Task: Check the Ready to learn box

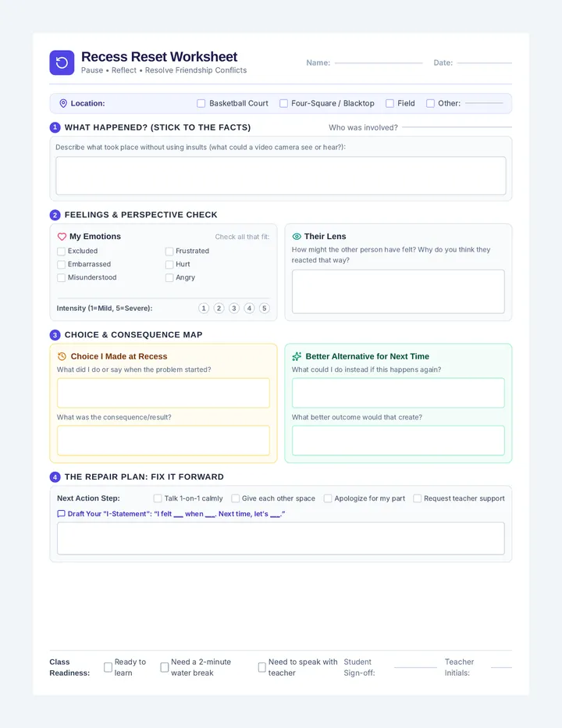Action: click(x=108, y=667)
